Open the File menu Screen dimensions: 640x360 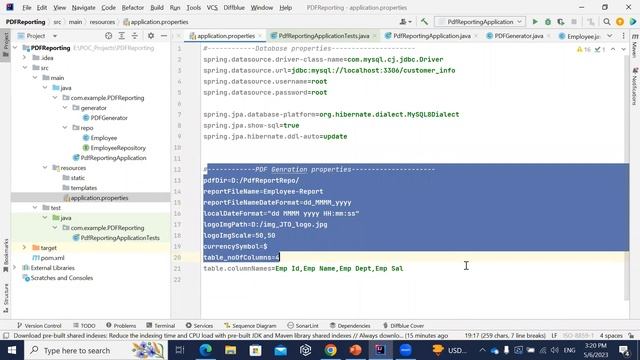[27, 7]
